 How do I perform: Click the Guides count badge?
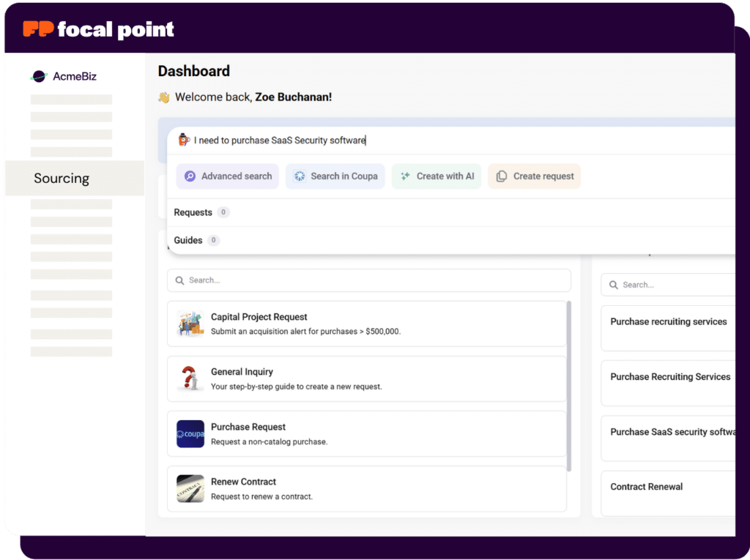tap(213, 240)
